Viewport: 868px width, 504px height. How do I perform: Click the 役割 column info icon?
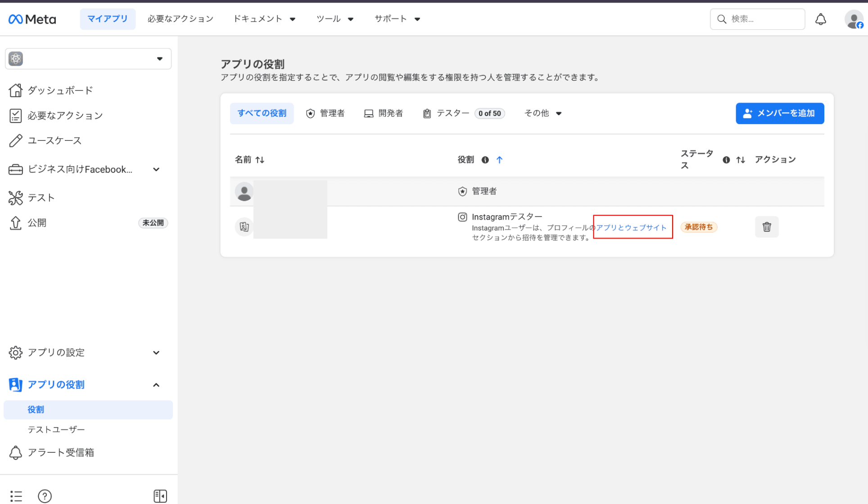485,160
